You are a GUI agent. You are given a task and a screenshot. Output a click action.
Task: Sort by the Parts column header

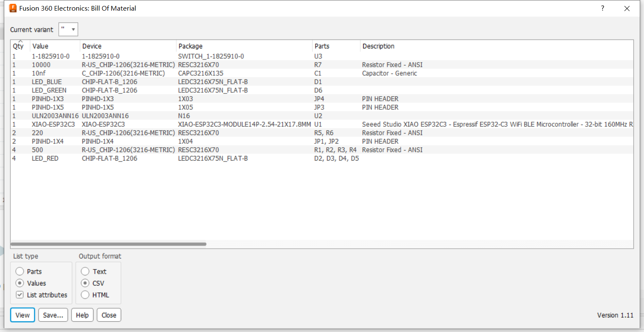[x=336, y=46]
